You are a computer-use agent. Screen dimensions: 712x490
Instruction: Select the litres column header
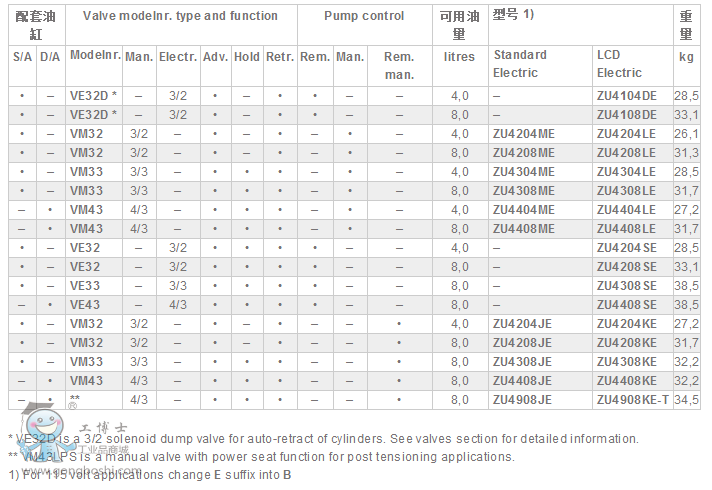point(459,57)
